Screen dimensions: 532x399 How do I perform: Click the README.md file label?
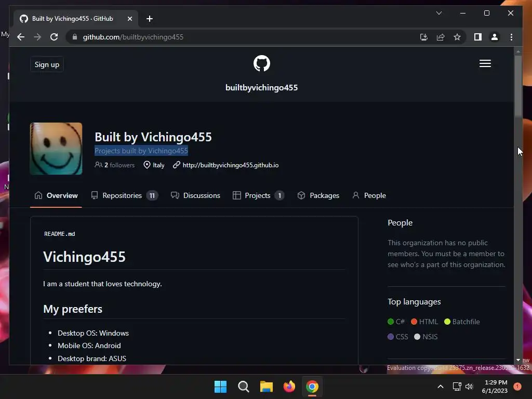click(59, 234)
